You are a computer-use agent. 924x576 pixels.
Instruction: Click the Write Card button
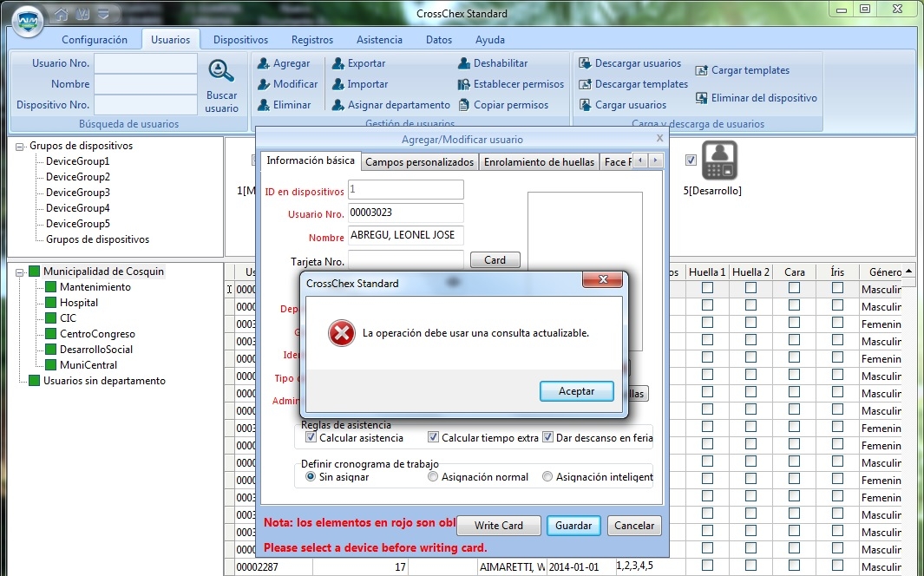tap(499, 526)
